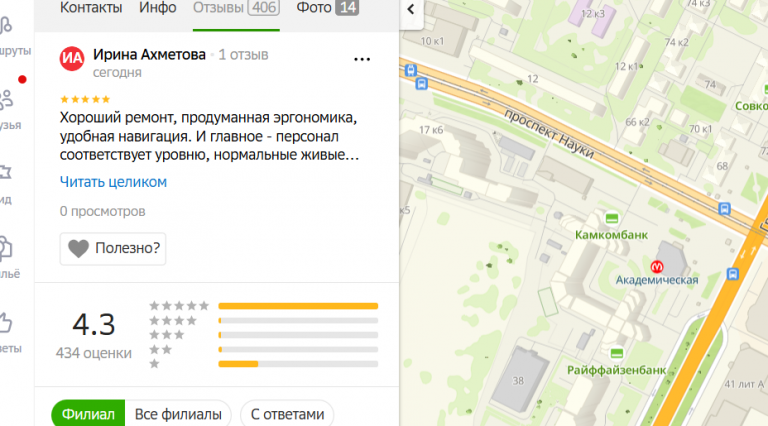Click the 4.3 overall rating
The image size is (768, 426).
[94, 325]
